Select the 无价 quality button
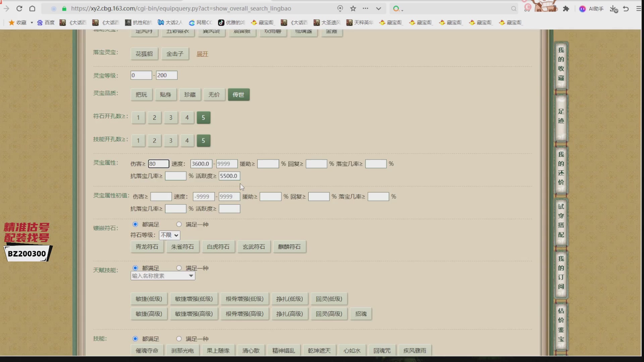Image resolution: width=644 pixels, height=362 pixels. point(214,95)
